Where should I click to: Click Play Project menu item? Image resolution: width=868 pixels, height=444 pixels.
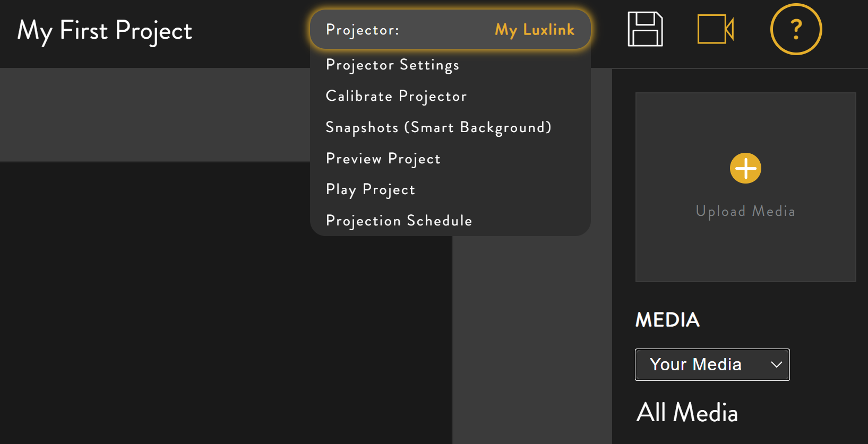pyautogui.click(x=370, y=189)
